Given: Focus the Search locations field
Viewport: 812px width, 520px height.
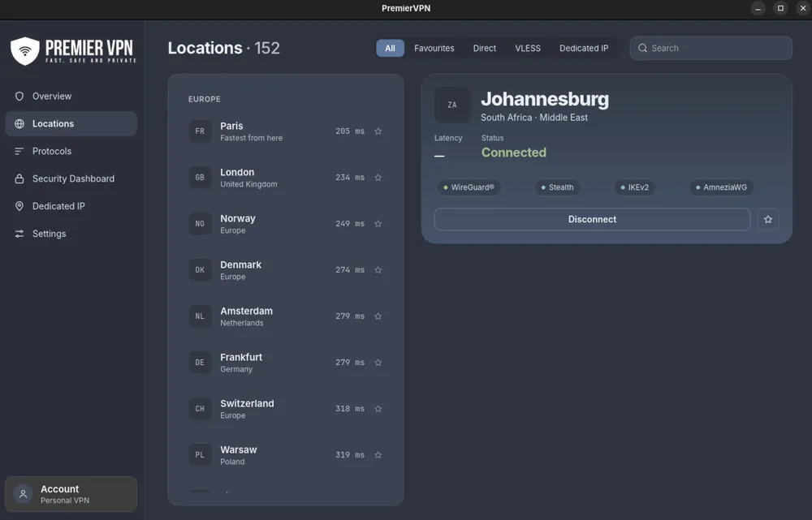Looking at the screenshot, I should pyautogui.click(x=711, y=48).
